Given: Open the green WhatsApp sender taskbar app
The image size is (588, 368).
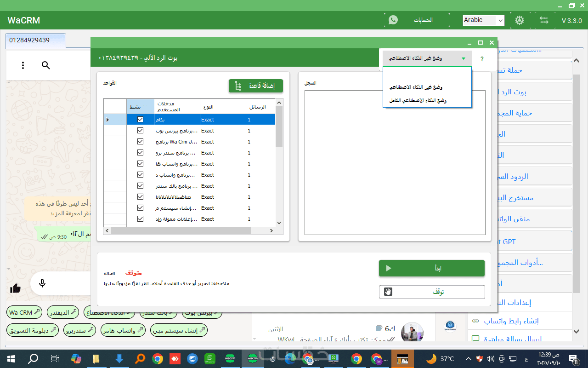Looking at the screenshot, I should 210,358.
